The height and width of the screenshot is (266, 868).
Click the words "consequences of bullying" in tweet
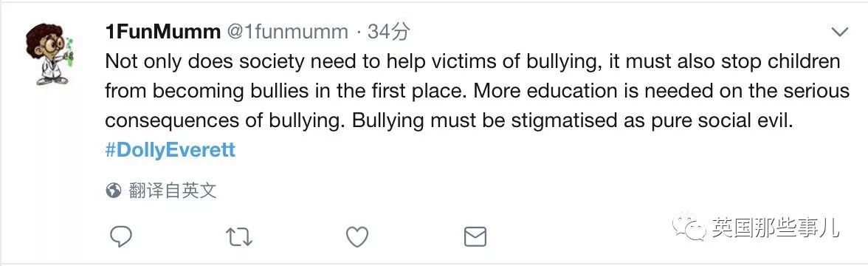(x=226, y=121)
